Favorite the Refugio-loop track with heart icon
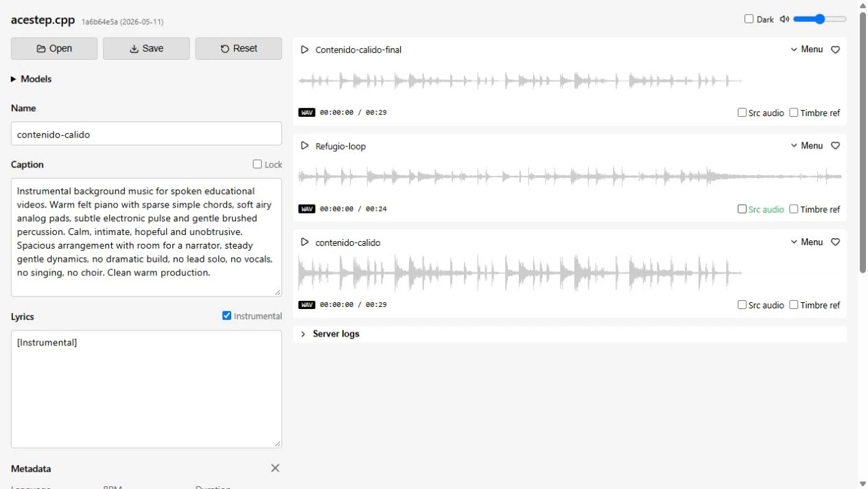This screenshot has height=489, width=868. (x=835, y=146)
